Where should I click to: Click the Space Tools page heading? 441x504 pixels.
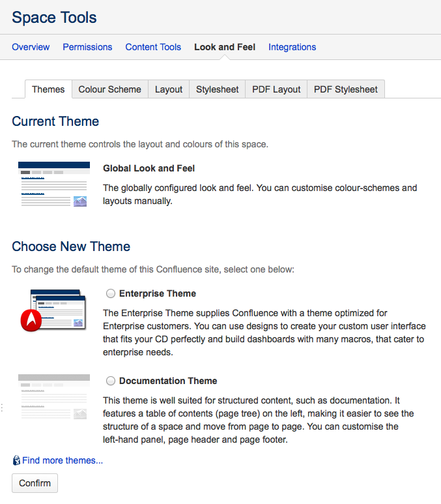tap(54, 18)
